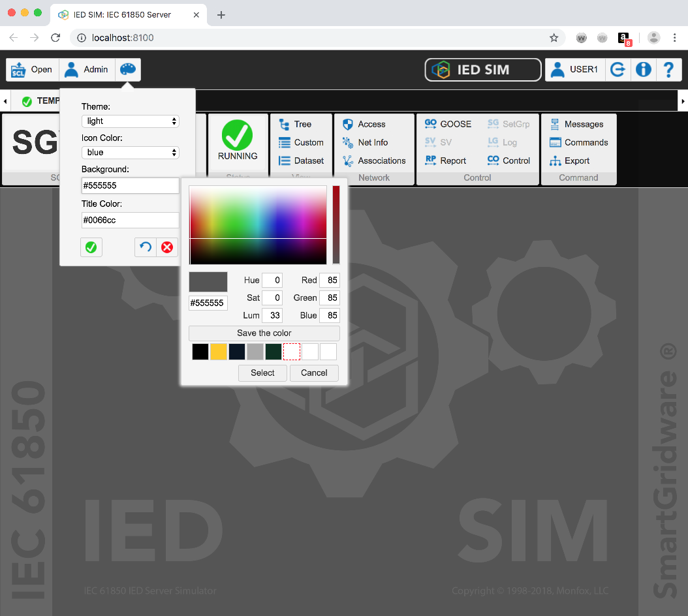Click the logout arrow icon
Screen dimensions: 688x616
(x=618, y=69)
